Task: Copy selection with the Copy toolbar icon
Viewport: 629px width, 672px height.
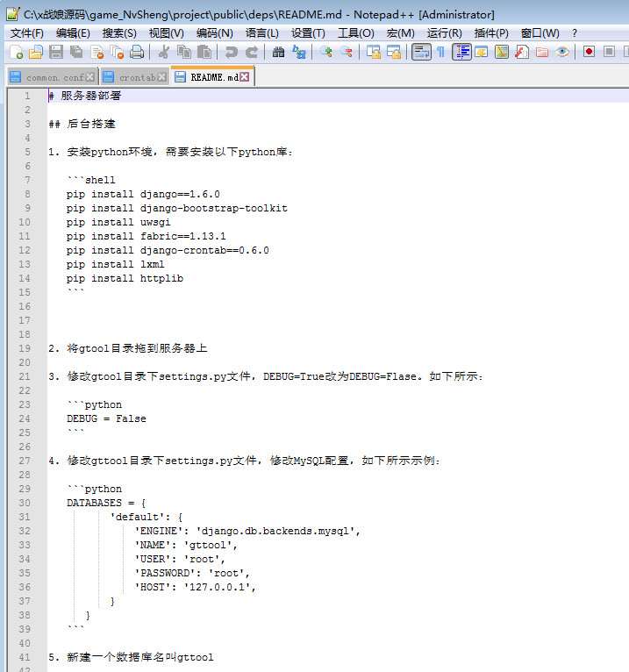Action: point(184,53)
